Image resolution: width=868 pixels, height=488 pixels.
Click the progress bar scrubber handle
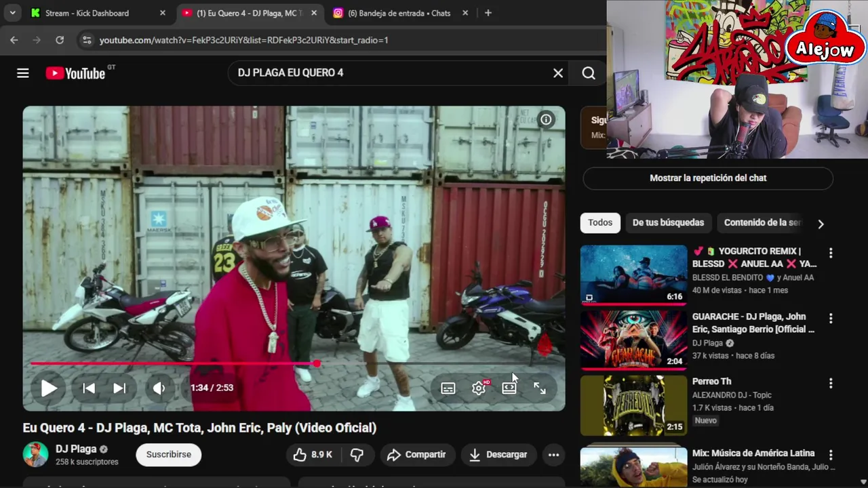point(317,364)
